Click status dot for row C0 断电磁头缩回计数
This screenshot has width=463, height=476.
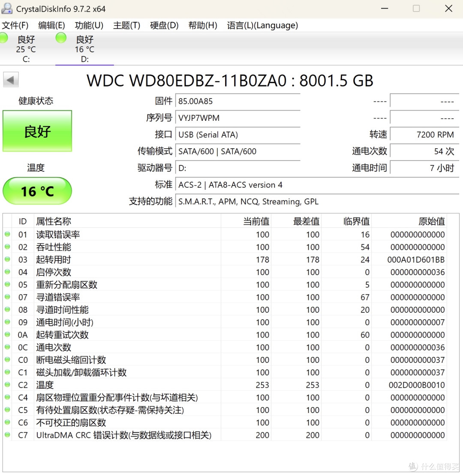point(7,359)
